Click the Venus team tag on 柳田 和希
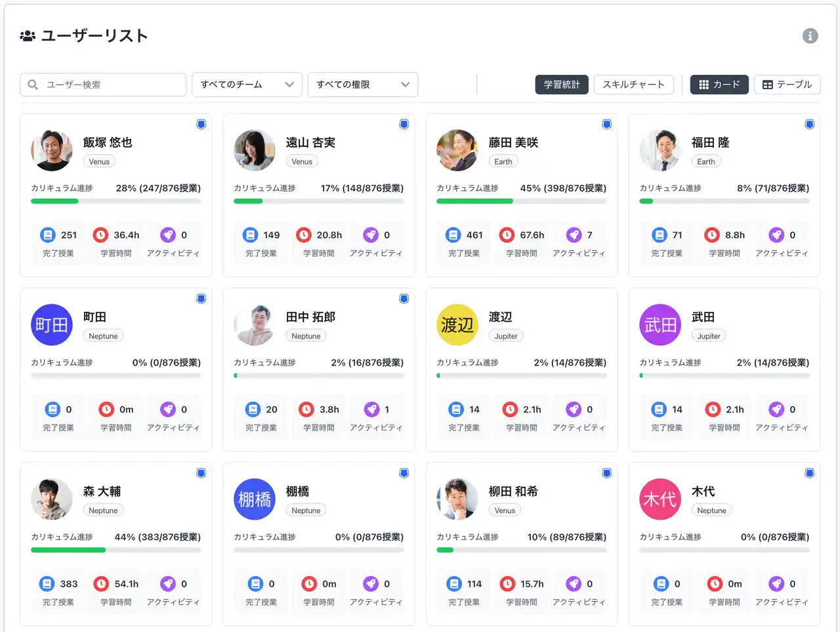 505,511
